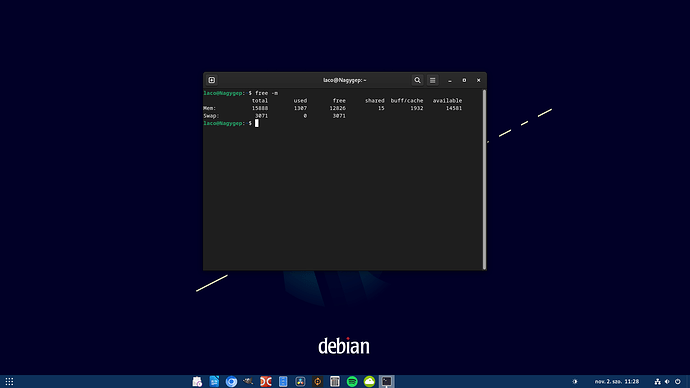Open the Chromium browser in the dock
This screenshot has height=388, width=690.
[231, 381]
